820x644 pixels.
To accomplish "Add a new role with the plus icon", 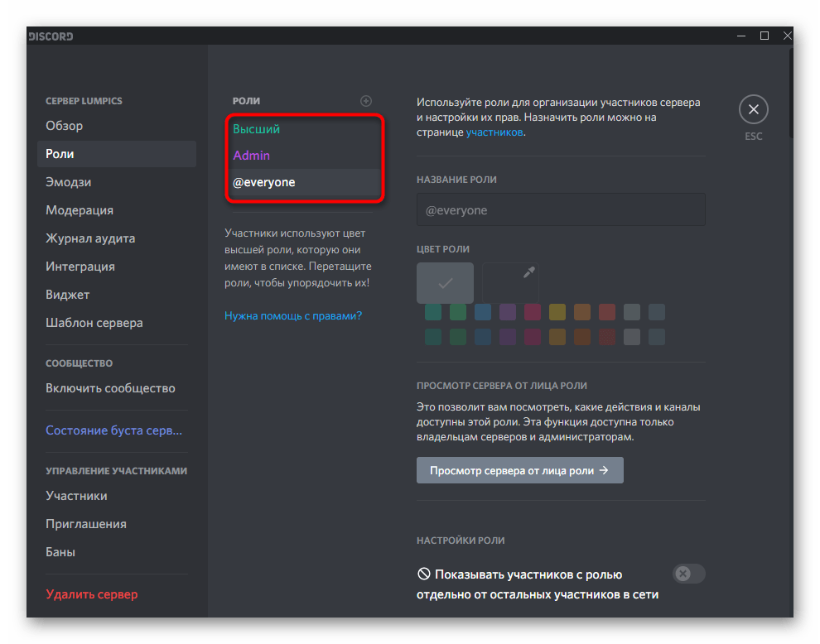I will pos(366,100).
